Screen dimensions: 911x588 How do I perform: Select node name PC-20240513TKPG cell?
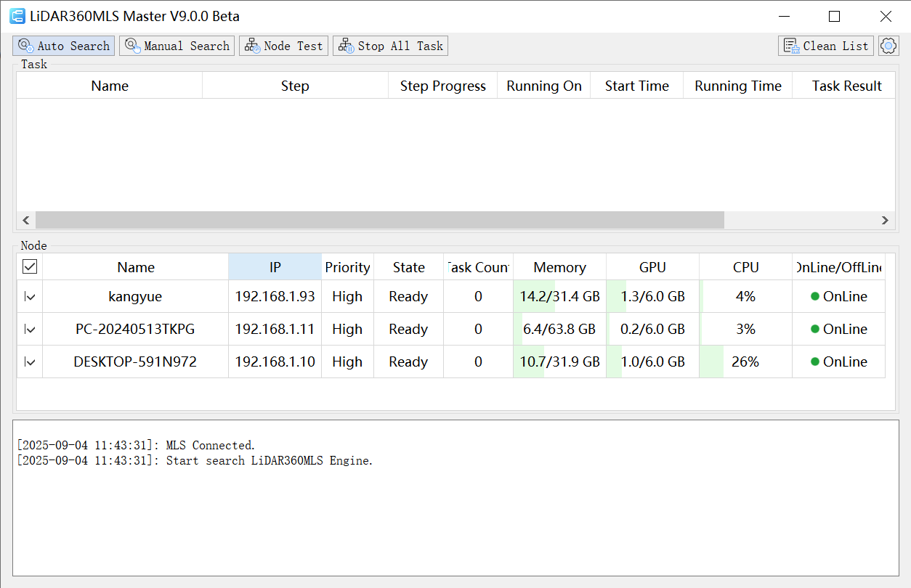(135, 329)
